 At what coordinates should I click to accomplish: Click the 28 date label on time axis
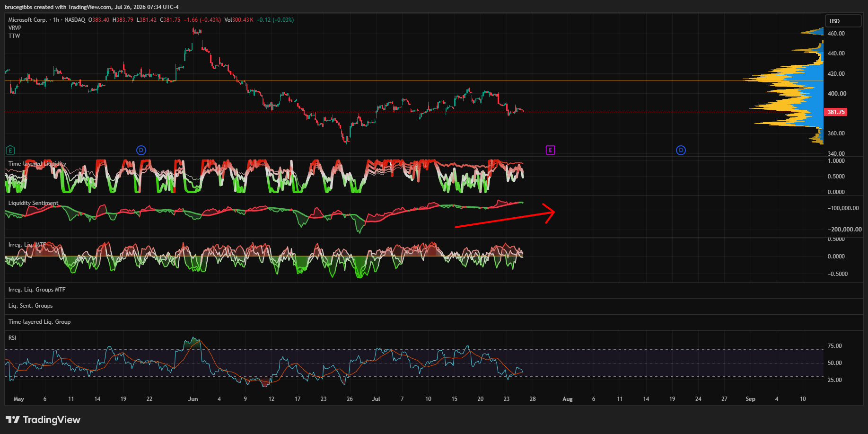pos(533,399)
